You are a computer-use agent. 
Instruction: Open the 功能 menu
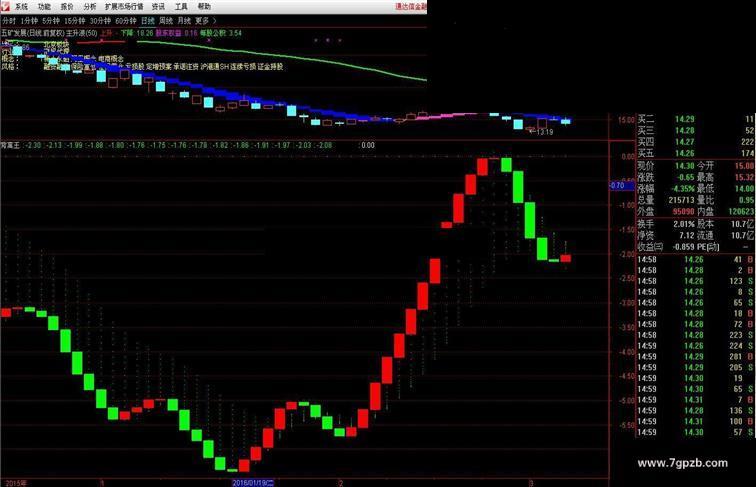tap(44, 7)
